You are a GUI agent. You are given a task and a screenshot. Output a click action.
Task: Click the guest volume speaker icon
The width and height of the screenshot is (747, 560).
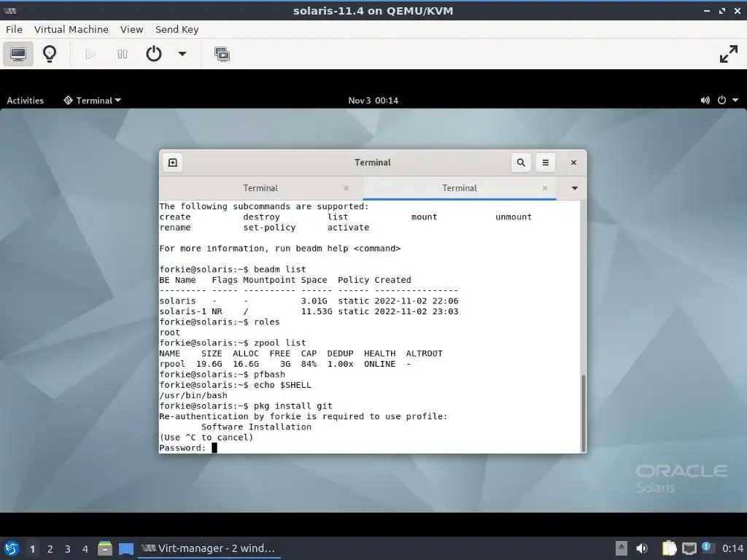click(x=705, y=100)
